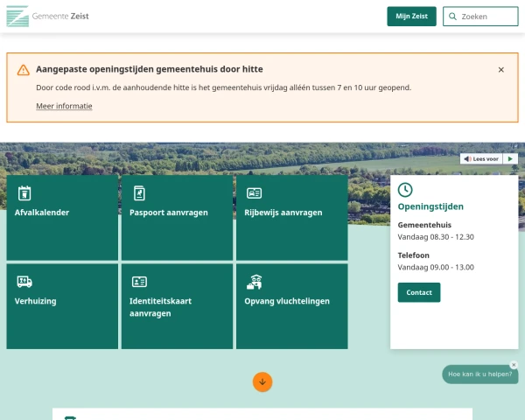The image size is (525, 420).
Task: Follow the Meer informatie link
Action: (64, 106)
